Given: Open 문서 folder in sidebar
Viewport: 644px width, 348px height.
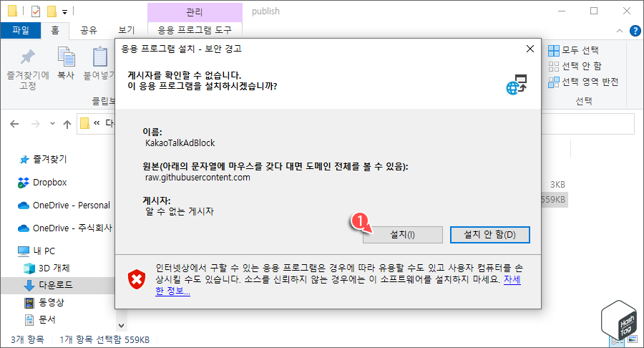Looking at the screenshot, I should (x=47, y=319).
